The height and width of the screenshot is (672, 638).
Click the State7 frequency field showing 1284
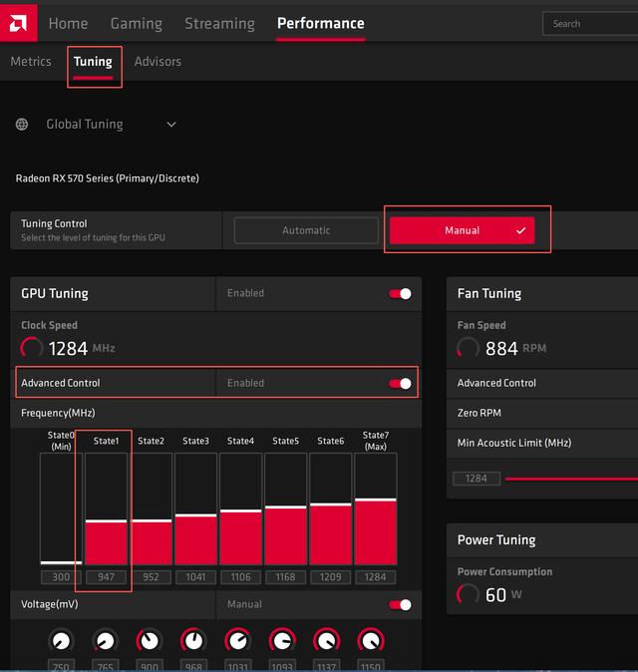click(x=376, y=577)
